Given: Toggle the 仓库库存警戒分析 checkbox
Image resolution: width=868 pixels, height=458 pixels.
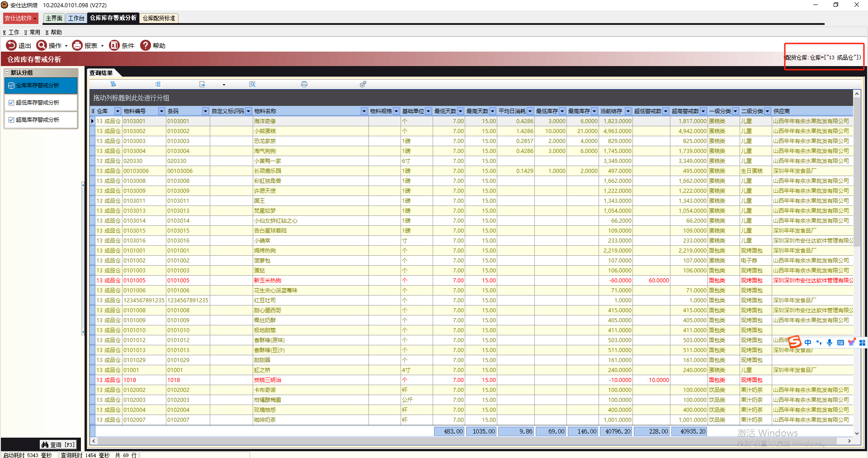Looking at the screenshot, I should [x=11, y=86].
